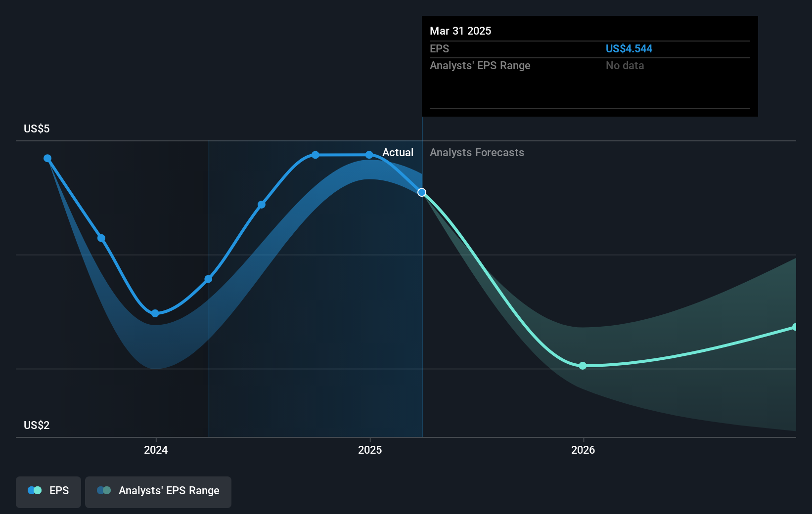Screen dimensions: 812x514
Task: Click the Analysts Forecasts label
Action: (477, 152)
